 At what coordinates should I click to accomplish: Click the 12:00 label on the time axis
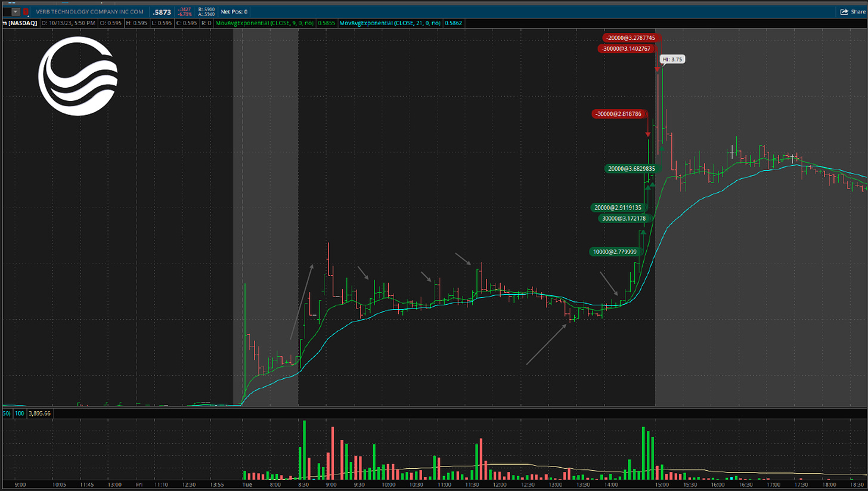click(x=499, y=486)
